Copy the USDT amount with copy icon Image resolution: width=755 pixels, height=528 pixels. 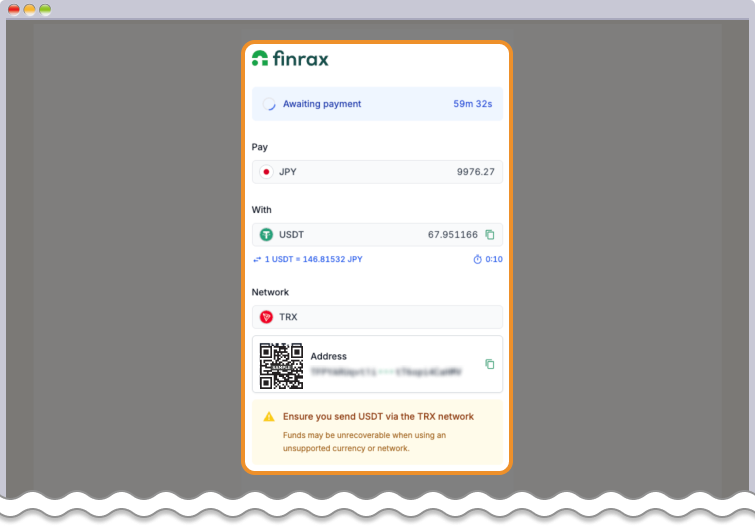point(490,235)
